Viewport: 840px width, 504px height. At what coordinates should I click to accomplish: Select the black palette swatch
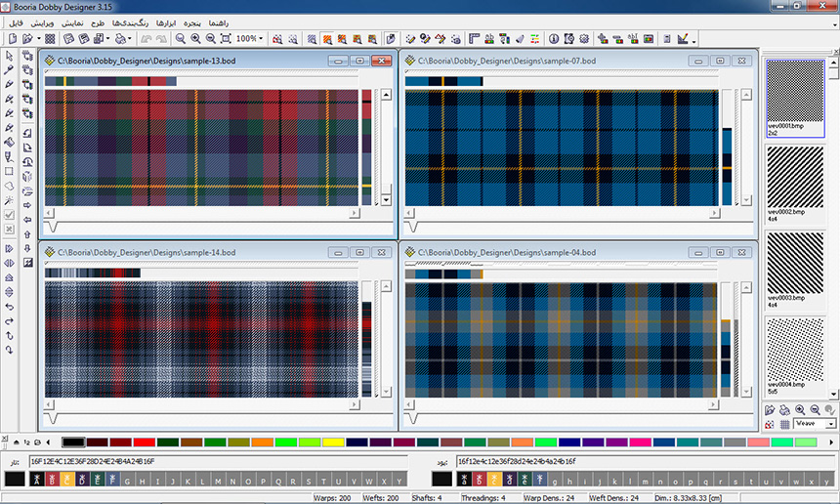pos(73,442)
